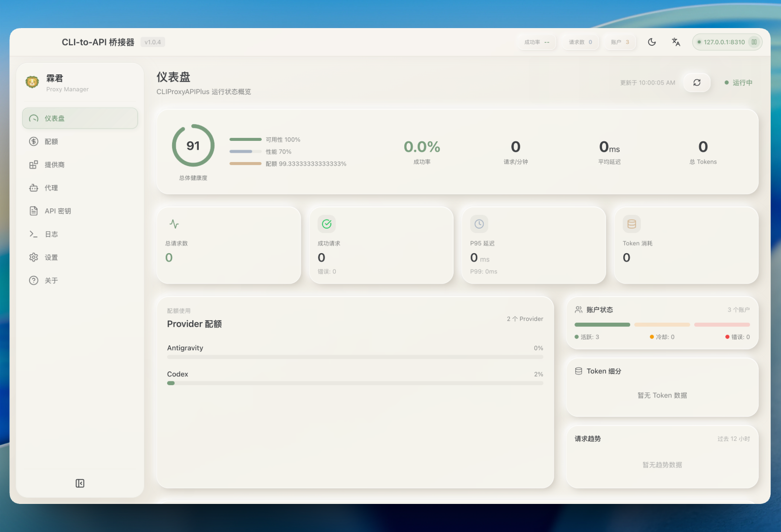The image size is (781, 532).
Task: Click the 0.0% 成功率 metric
Action: click(422, 152)
